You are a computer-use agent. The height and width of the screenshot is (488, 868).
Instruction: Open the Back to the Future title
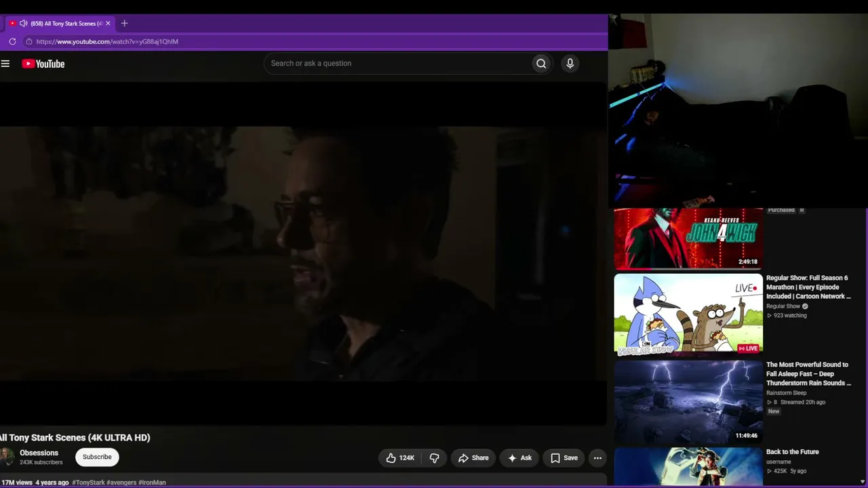click(x=792, y=452)
